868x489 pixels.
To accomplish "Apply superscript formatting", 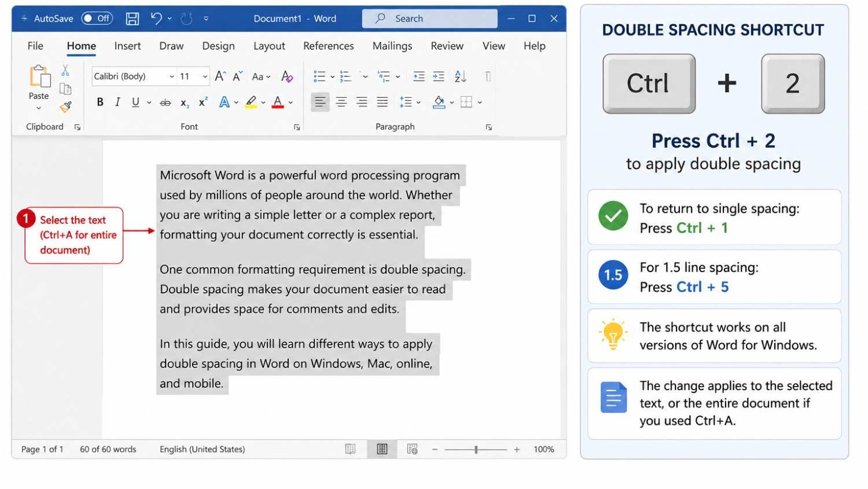I will click(203, 102).
